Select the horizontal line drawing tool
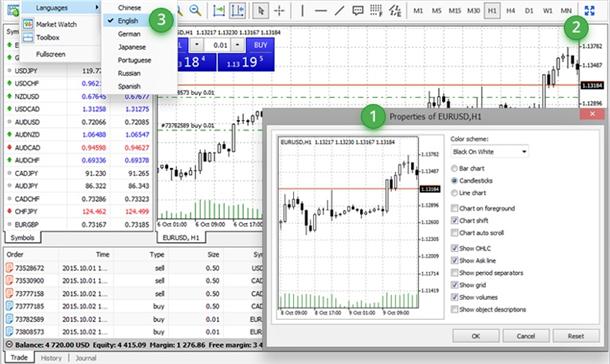This screenshot has height=364, width=610. (x=321, y=10)
